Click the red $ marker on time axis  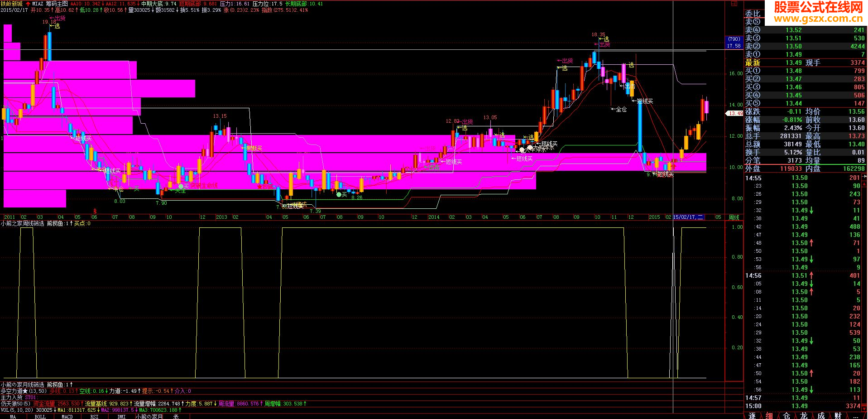(95, 212)
